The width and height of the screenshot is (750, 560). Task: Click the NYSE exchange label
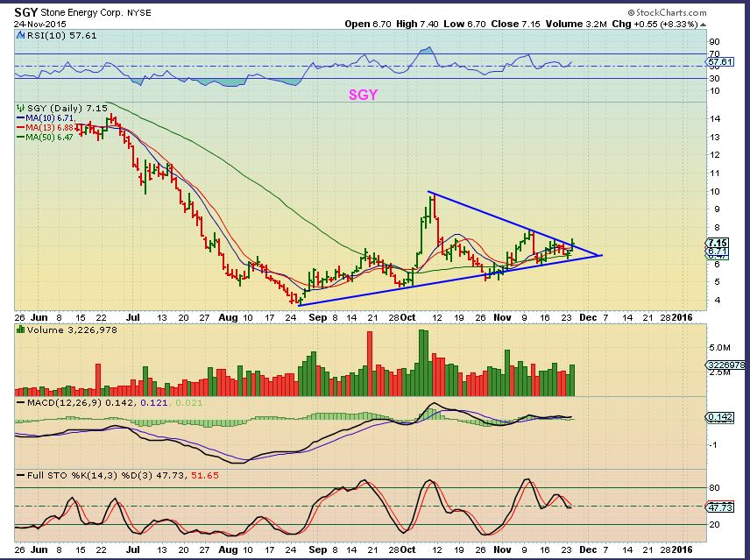[x=138, y=13]
